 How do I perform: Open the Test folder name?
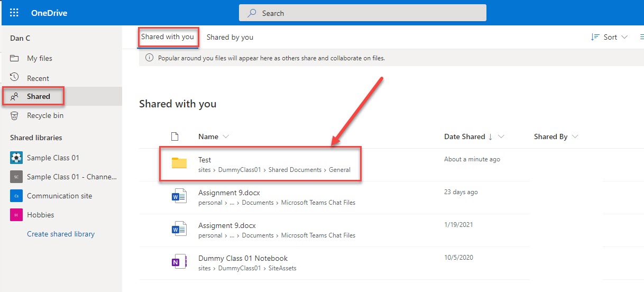click(205, 160)
